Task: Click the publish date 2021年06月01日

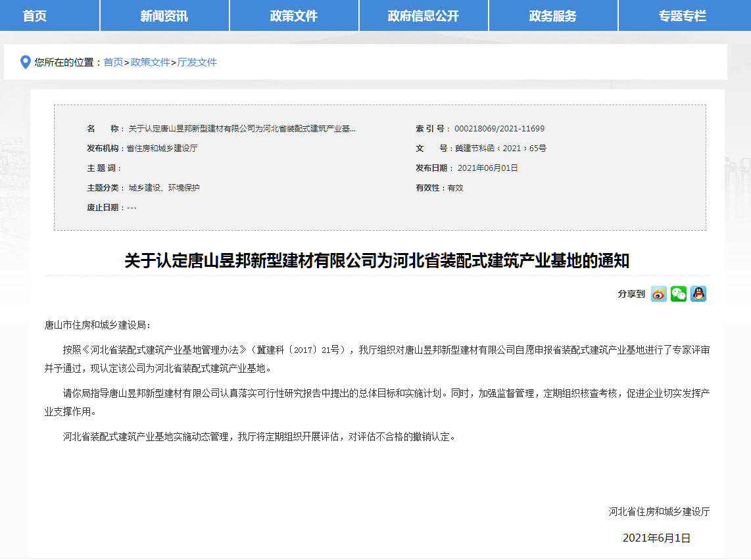Action: [487, 168]
